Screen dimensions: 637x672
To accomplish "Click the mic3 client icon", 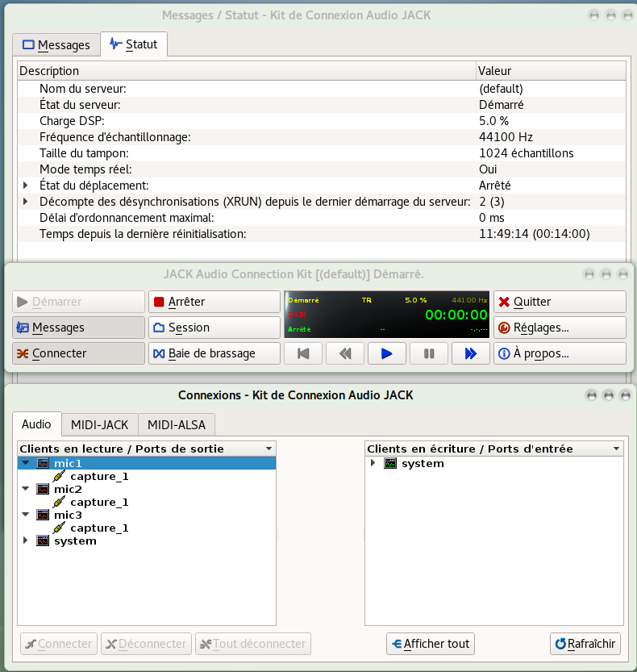I will [43, 515].
